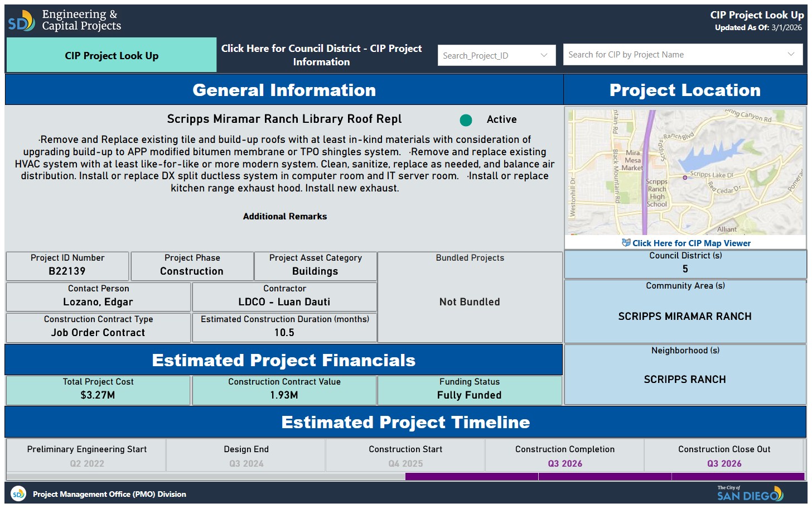Image resolution: width=812 pixels, height=508 pixels.
Task: Click the Council District 5 card
Action: click(x=685, y=263)
